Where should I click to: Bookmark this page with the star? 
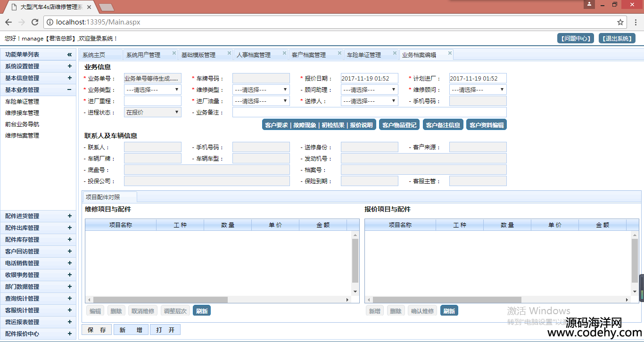point(620,22)
